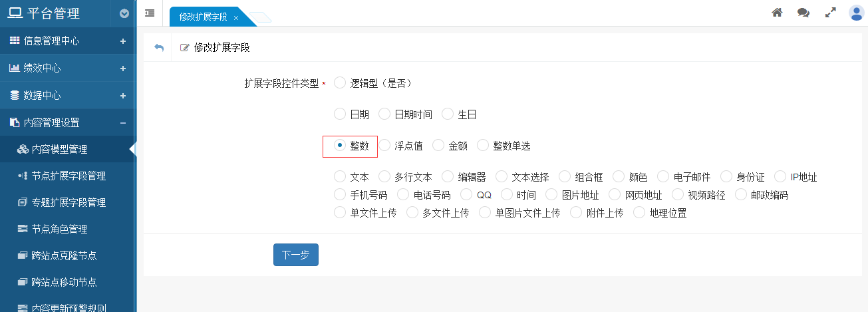Select the 日期时间 radio option

click(384, 114)
